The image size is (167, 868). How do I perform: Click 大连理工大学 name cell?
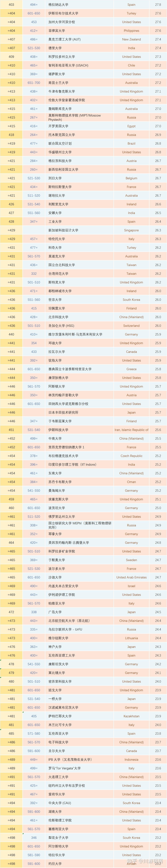pos(58,777)
